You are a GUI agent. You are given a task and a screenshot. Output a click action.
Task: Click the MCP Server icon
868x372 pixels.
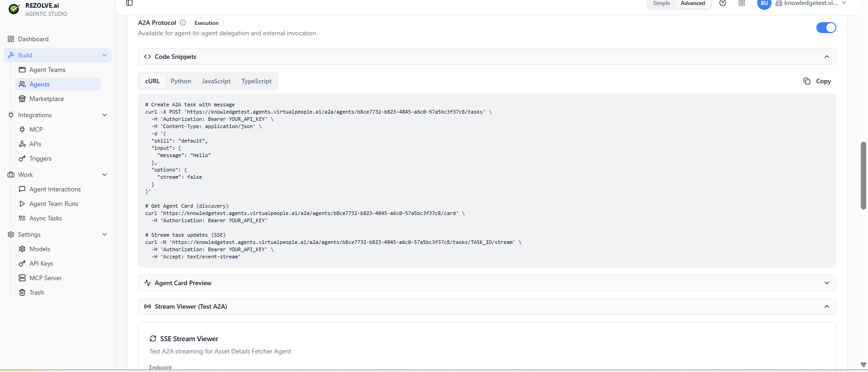pyautogui.click(x=22, y=278)
